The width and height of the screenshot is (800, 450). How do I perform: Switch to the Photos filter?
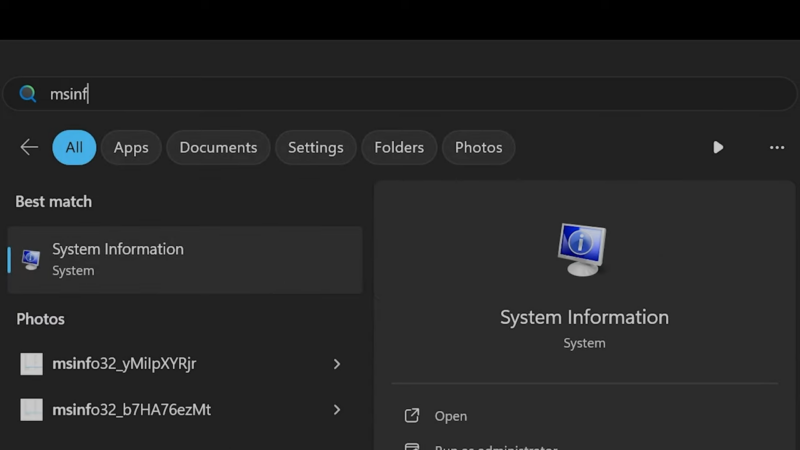479,147
